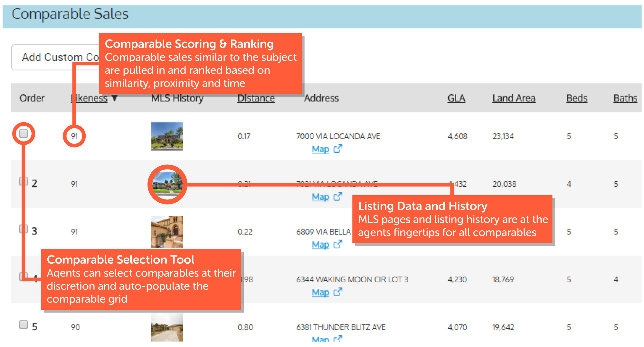Sort comparables by Distance column
Viewport: 644px width, 347px height.
click(256, 98)
